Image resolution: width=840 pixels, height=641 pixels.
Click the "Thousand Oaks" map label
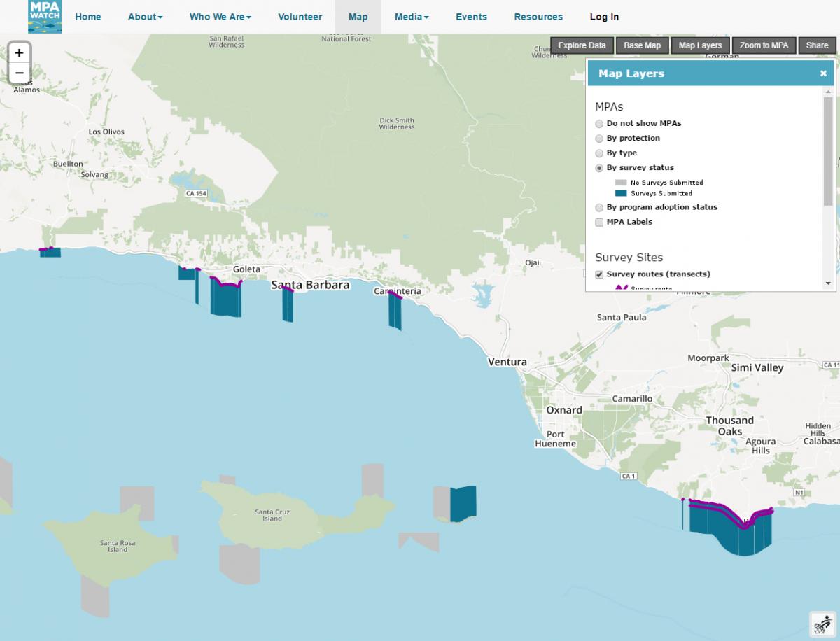point(730,425)
